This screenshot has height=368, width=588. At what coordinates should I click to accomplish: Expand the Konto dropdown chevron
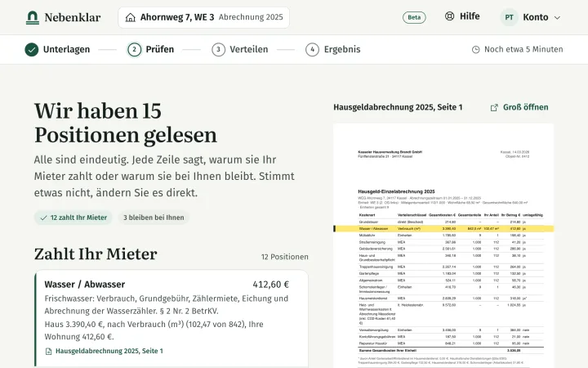557,18
